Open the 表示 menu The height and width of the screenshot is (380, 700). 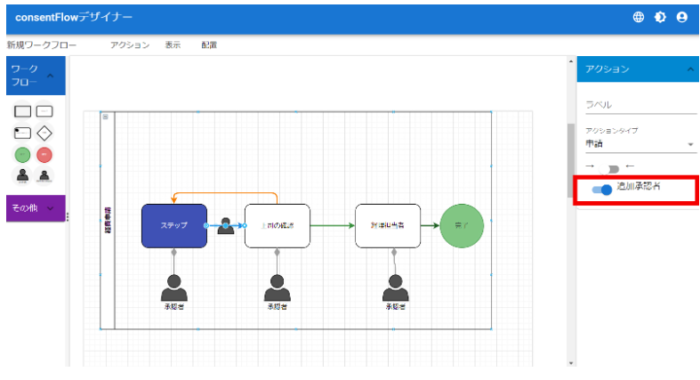(x=173, y=45)
